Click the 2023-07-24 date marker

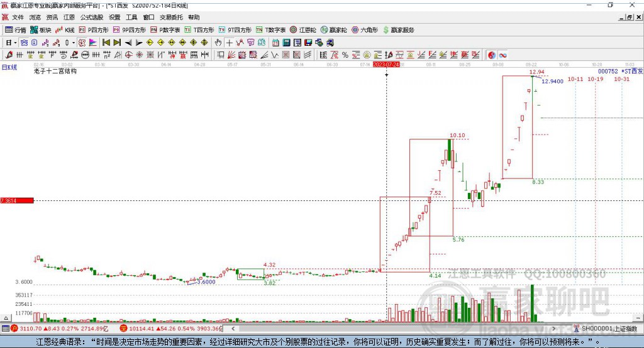[386, 65]
